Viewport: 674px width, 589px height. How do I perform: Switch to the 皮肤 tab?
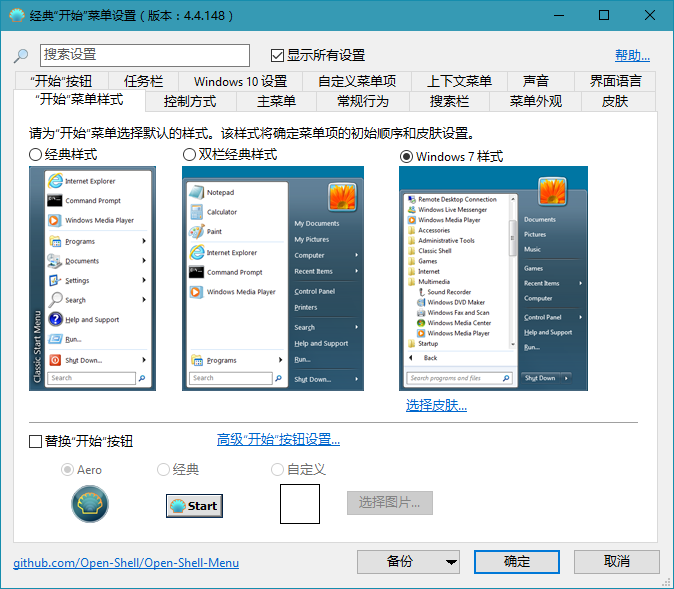click(615, 101)
